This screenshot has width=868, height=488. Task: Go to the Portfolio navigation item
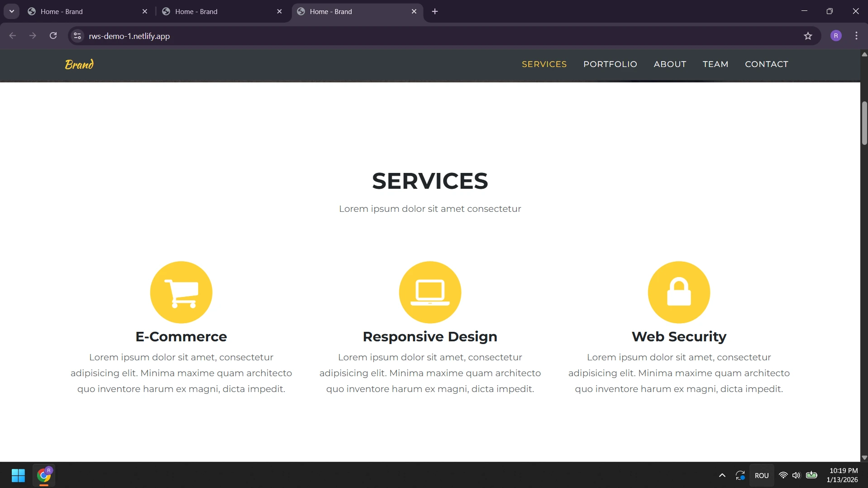click(x=610, y=64)
